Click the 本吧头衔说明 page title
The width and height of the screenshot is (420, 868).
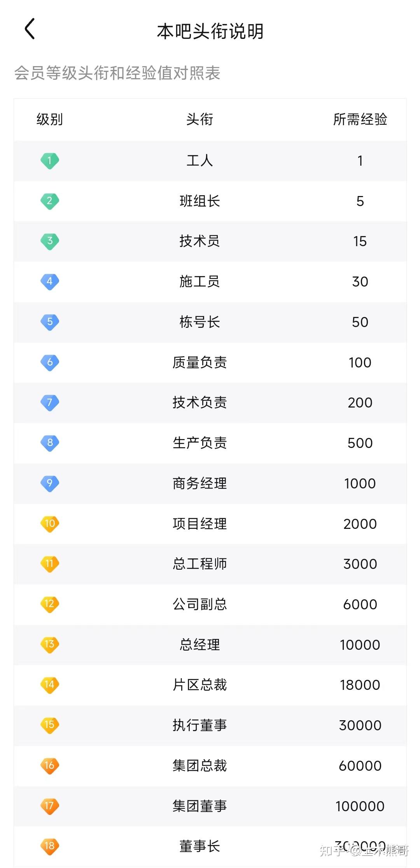pos(210,31)
